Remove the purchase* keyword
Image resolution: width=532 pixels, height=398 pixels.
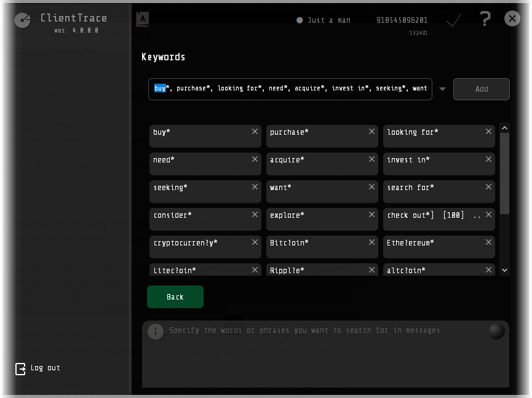coord(372,132)
